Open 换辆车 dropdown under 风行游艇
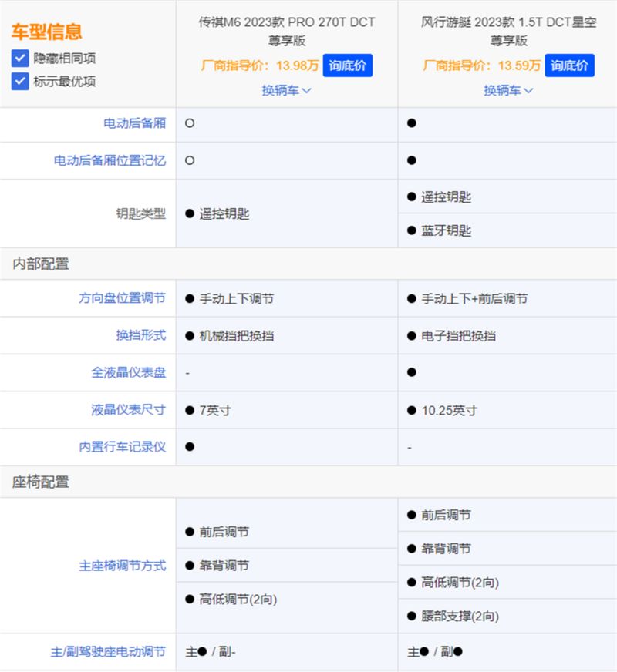 508,90
